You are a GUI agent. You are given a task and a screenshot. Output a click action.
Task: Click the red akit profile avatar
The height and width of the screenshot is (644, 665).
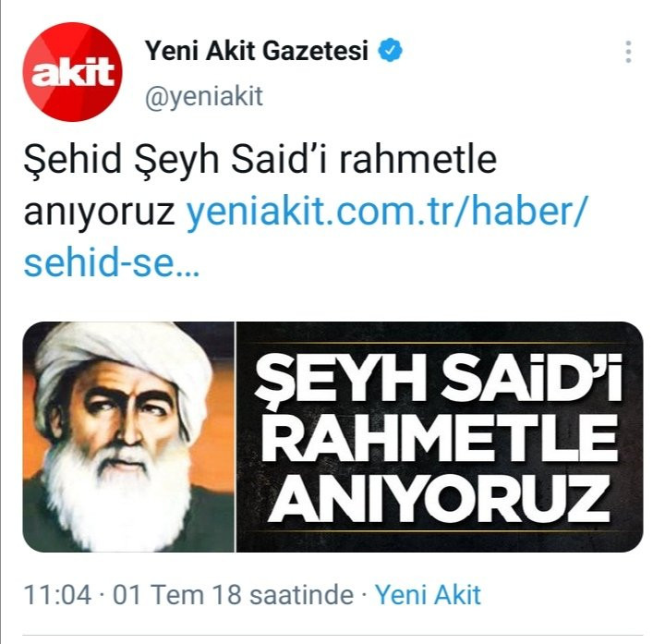click(x=72, y=72)
